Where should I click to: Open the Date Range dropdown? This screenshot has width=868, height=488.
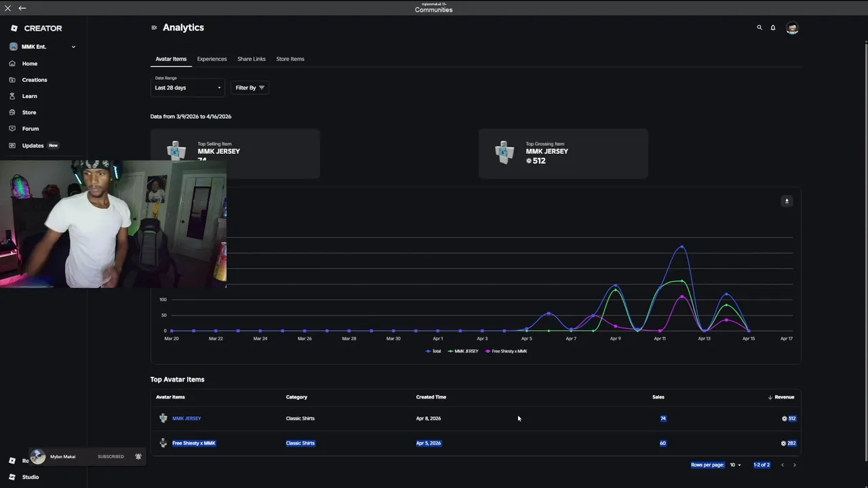[188, 86]
